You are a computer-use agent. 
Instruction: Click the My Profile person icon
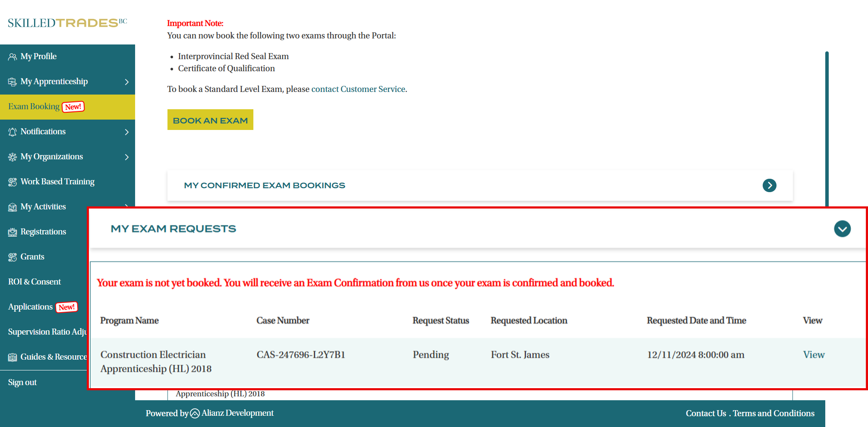(13, 57)
